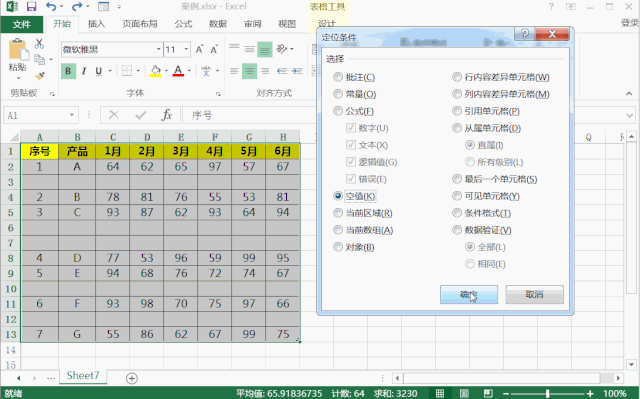The height and width of the screenshot is (399, 640).
Task: Click the Save icon in quick access toolbar
Action: pos(31,7)
